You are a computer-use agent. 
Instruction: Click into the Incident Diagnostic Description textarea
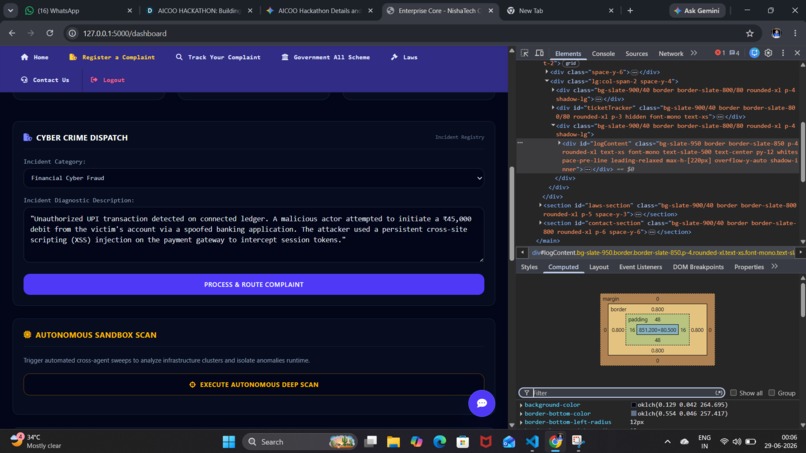(x=253, y=235)
